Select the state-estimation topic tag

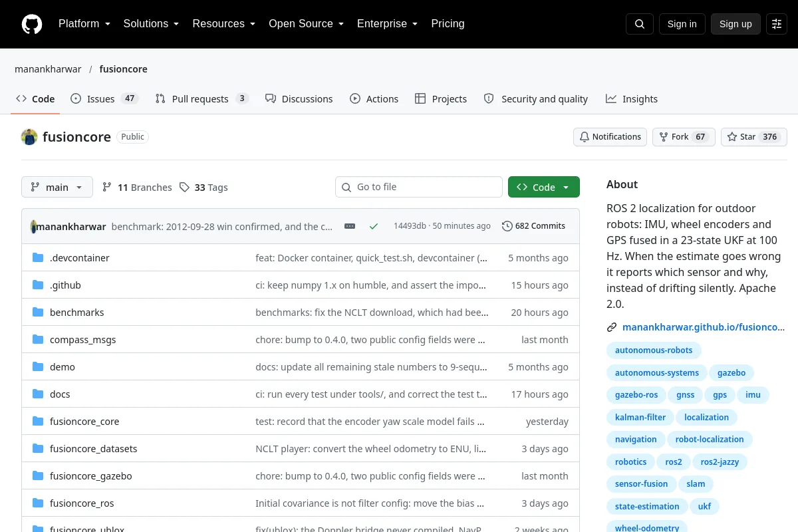647,507
